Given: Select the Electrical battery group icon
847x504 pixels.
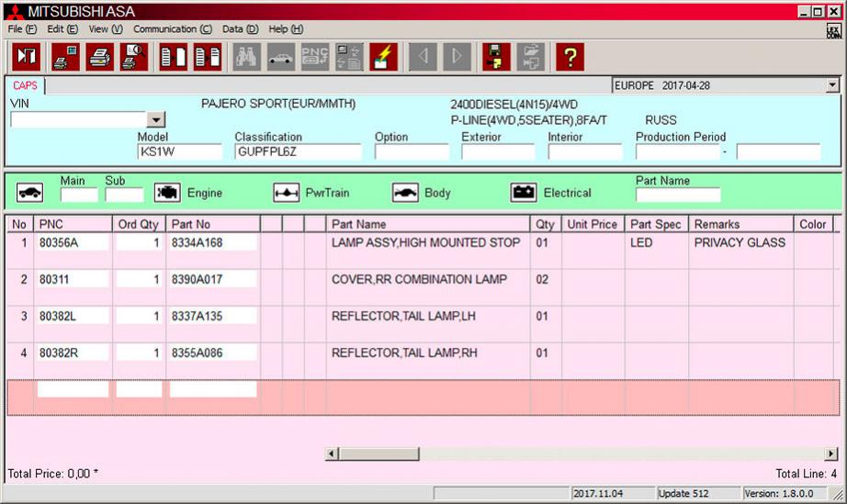Looking at the screenshot, I should click(x=524, y=193).
